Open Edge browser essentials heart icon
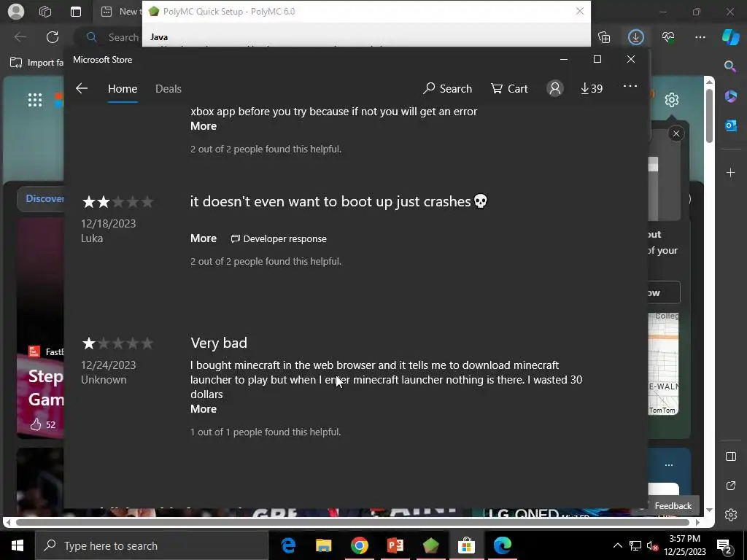 pos(668,37)
